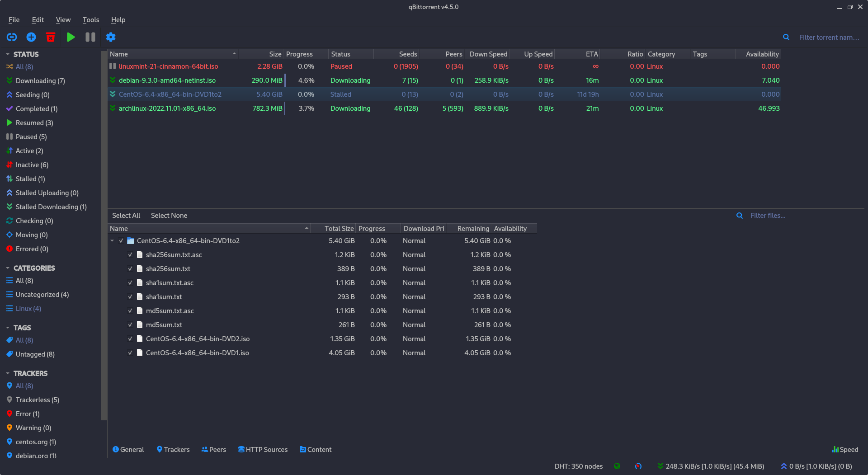Click the CentOS folder icon in content tree
The image size is (868, 475).
[x=131, y=240]
